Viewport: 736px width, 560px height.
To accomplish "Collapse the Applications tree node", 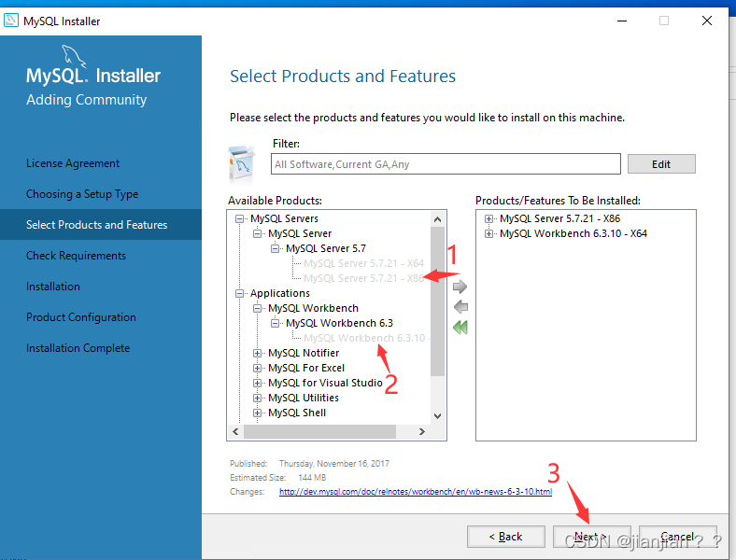I will point(239,294).
